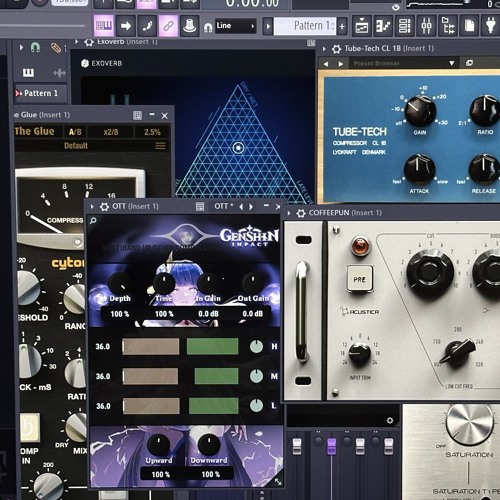Click Tube-Tech window-size icon beside preset bar

click(x=469, y=63)
